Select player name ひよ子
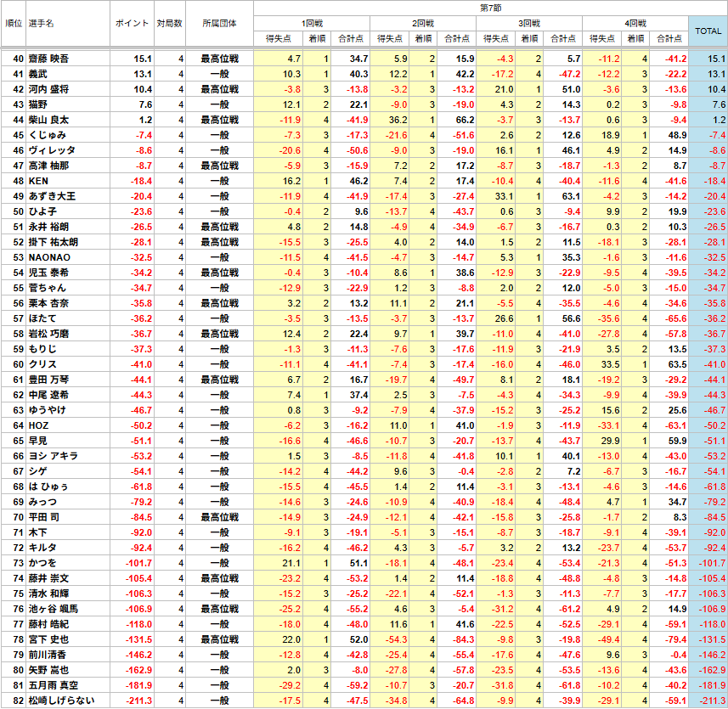 point(42,211)
